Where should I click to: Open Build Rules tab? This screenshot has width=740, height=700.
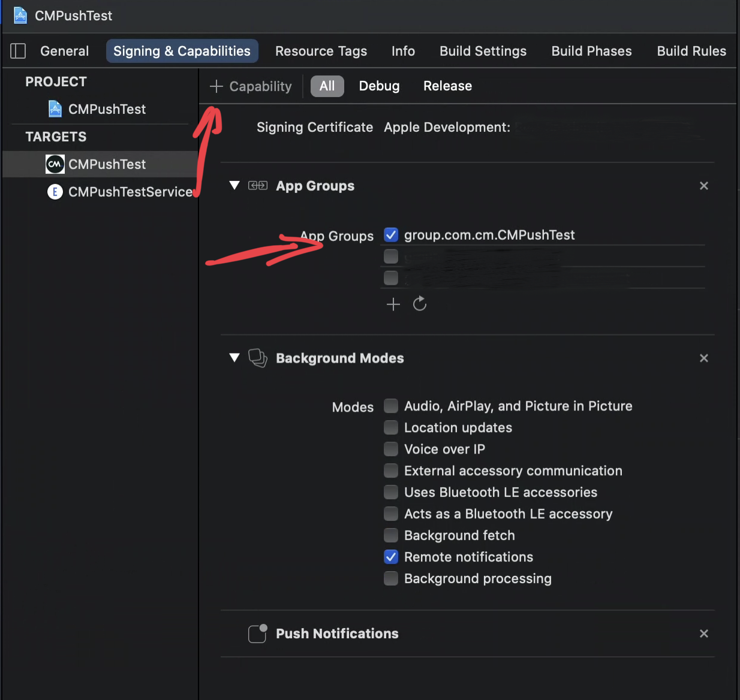pos(691,51)
